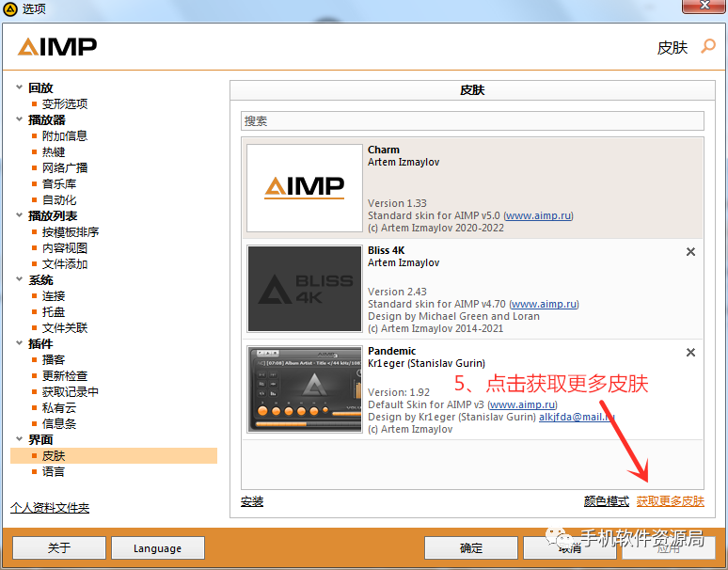Viewport: 728px width, 570px height.
Task: Select the Pandemic skin thumbnail
Action: (305, 389)
